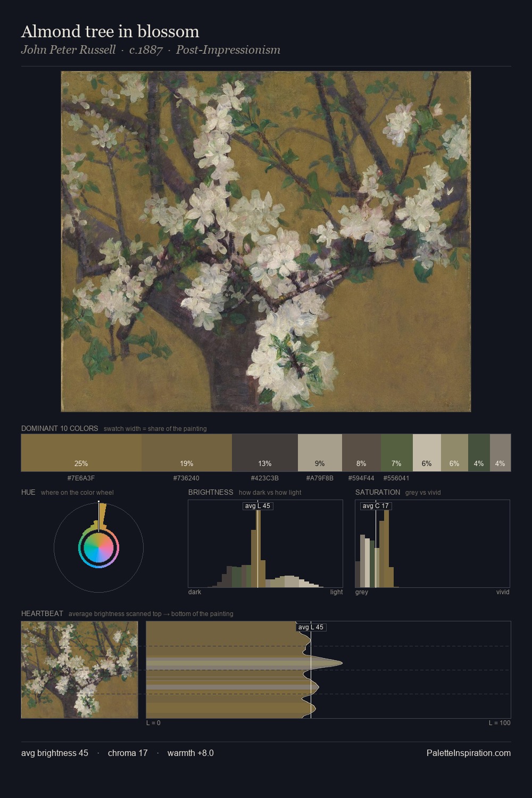Screen dimensions: 532x798
Task: Click the 25% swatch #7E6A3F
Action: [x=81, y=453]
